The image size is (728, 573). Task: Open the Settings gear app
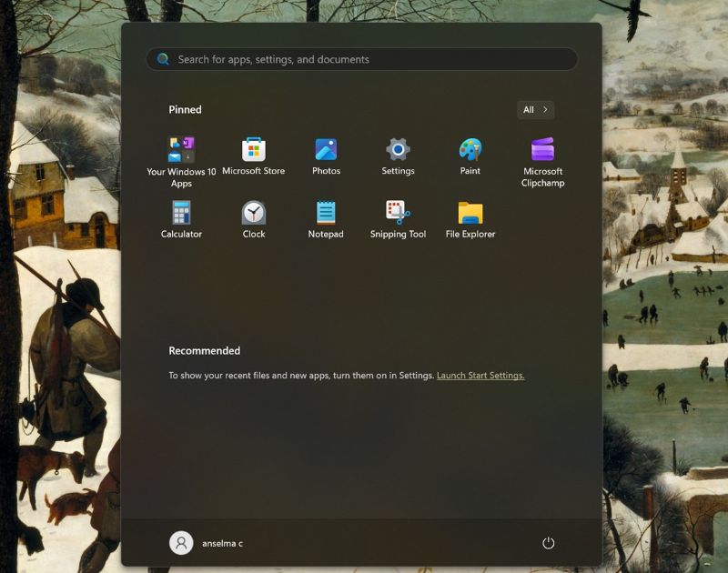pos(398,156)
